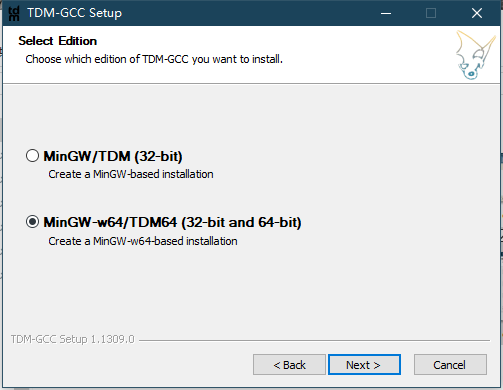Continue with the "Next >" button
This screenshot has height=390, width=503.
(x=364, y=365)
